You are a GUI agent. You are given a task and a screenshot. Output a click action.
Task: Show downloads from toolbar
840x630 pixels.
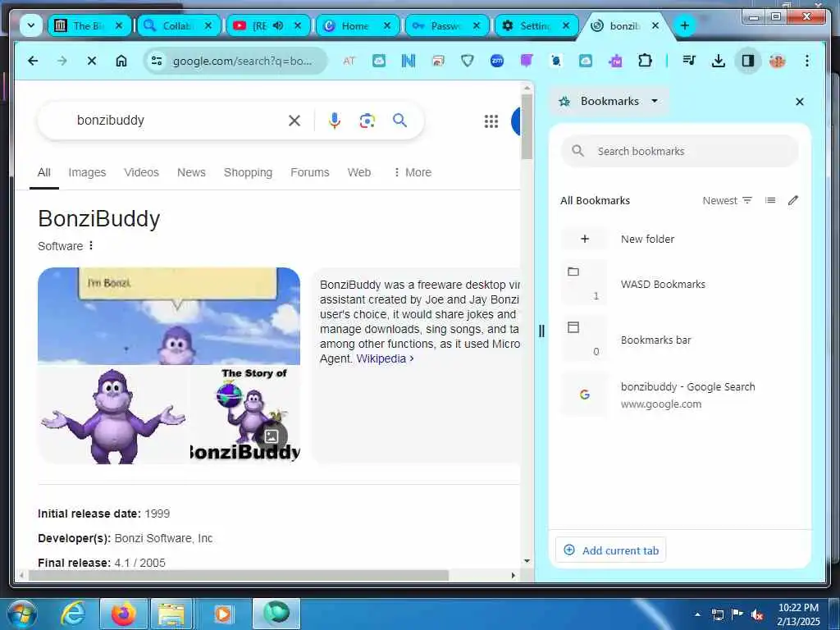[x=719, y=61]
